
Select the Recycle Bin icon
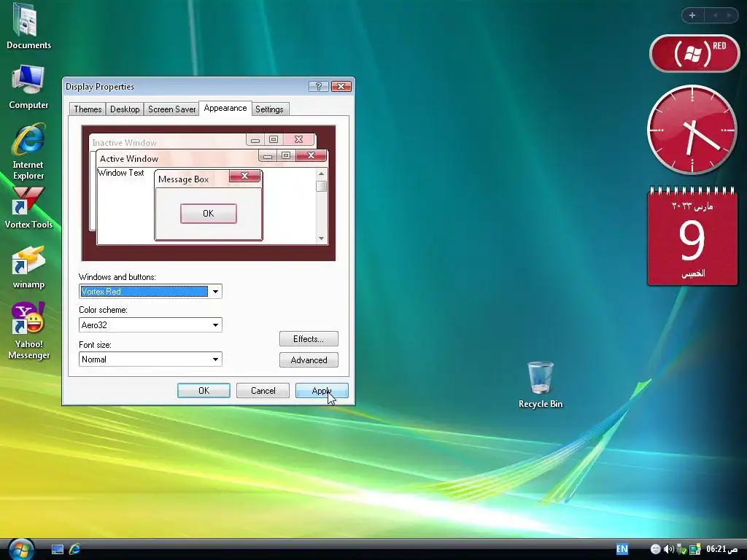(x=541, y=385)
